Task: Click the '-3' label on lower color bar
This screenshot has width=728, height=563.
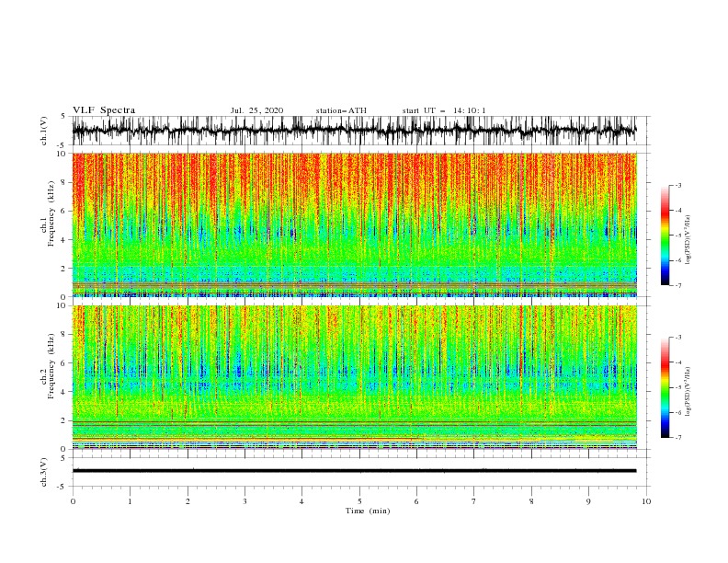Action: (x=677, y=338)
